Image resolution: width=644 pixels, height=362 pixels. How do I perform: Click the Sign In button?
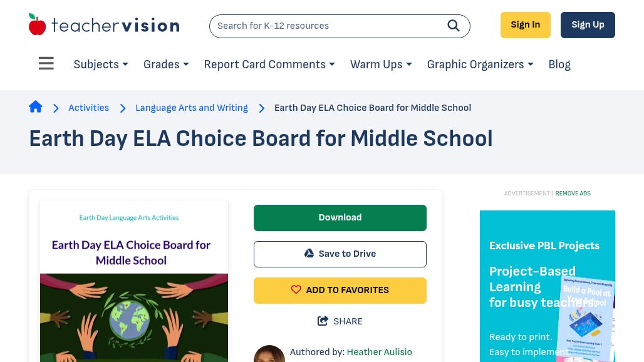pyautogui.click(x=525, y=25)
